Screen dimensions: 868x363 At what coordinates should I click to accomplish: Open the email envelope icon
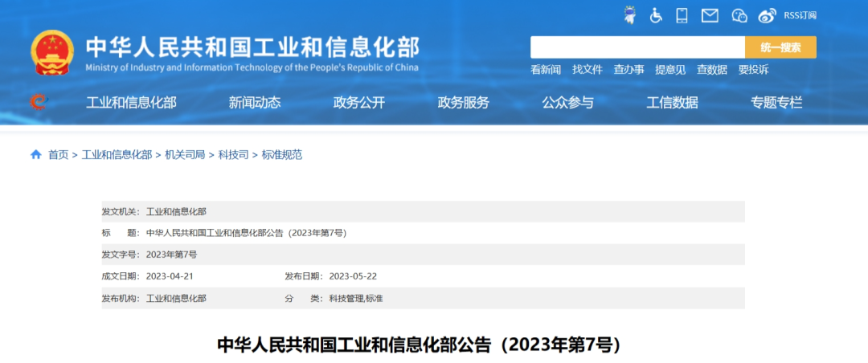(x=710, y=15)
